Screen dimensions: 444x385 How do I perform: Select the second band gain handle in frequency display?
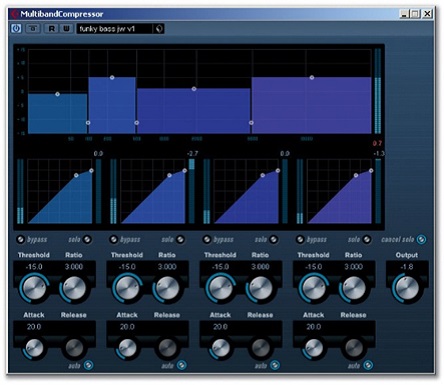pos(112,77)
